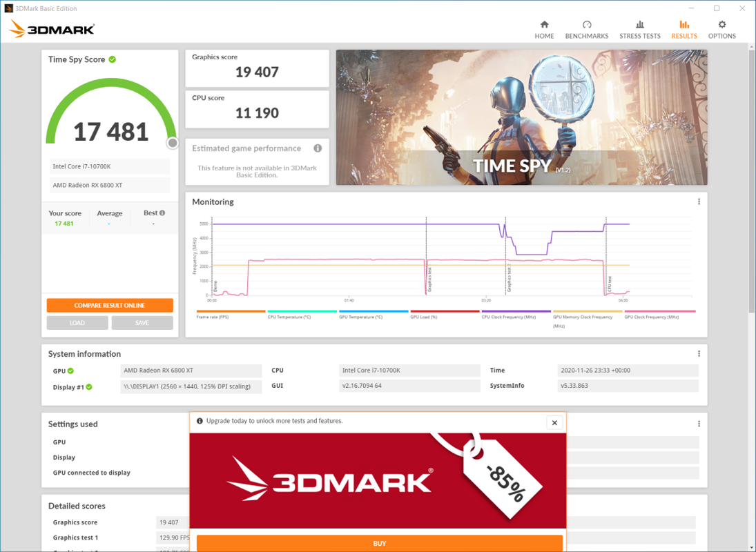Screen dimensions: 756x552
Task: Toggle GPU Clock Frequency legend item
Action: coord(659,315)
